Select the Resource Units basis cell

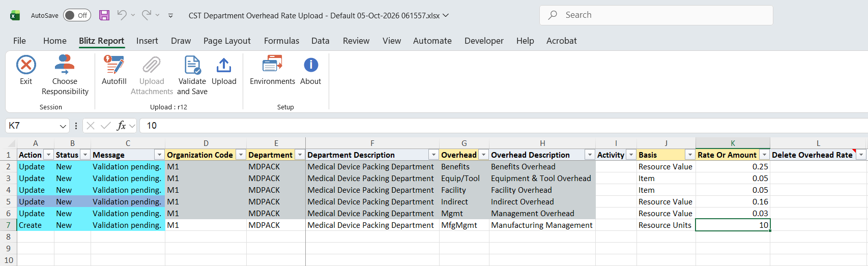point(666,225)
